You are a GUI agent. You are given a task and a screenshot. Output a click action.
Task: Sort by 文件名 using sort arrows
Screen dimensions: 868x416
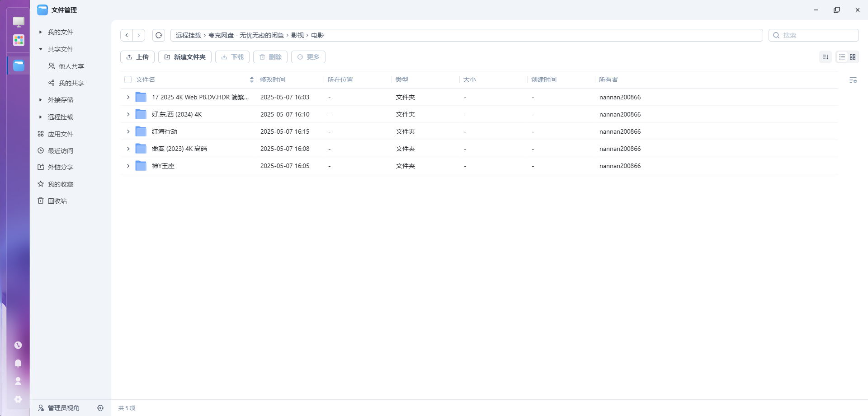click(252, 79)
